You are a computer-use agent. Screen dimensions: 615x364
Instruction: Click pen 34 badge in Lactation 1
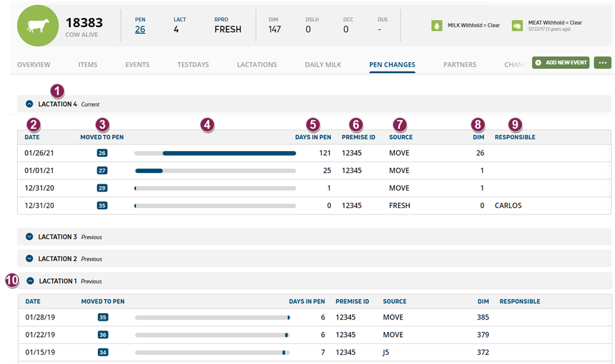pos(103,353)
